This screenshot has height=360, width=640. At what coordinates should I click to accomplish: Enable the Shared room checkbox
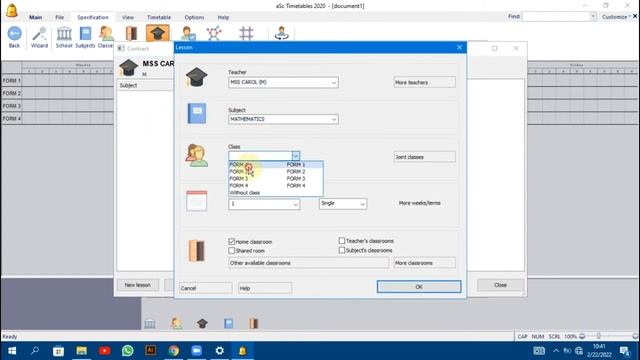(x=231, y=251)
